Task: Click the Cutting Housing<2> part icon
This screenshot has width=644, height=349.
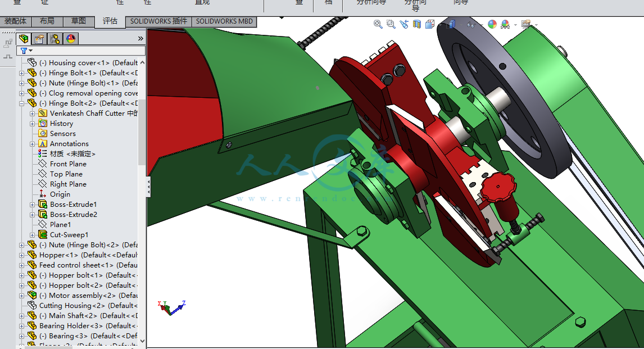Action: click(32, 305)
